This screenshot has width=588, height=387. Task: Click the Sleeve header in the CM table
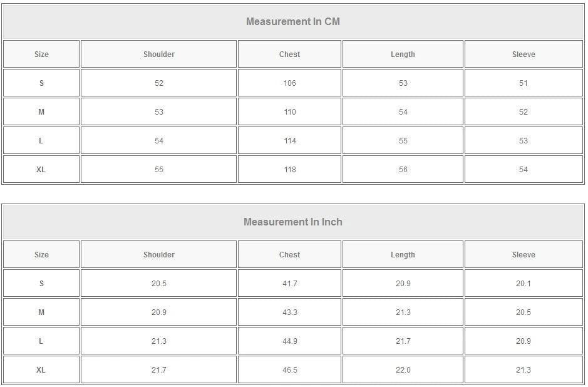pyautogui.click(x=524, y=54)
